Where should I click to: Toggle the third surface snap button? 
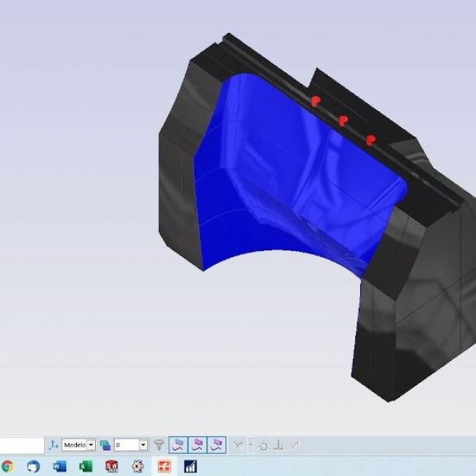tap(216, 445)
